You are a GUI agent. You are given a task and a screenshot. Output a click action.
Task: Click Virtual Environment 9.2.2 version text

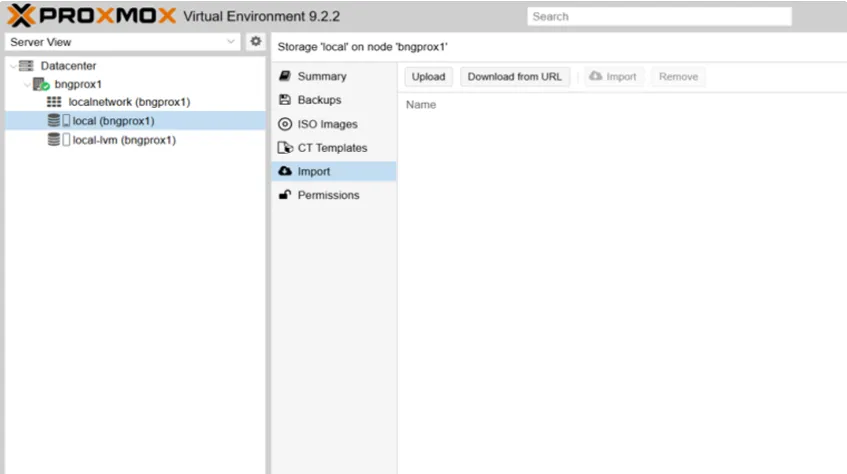click(261, 16)
